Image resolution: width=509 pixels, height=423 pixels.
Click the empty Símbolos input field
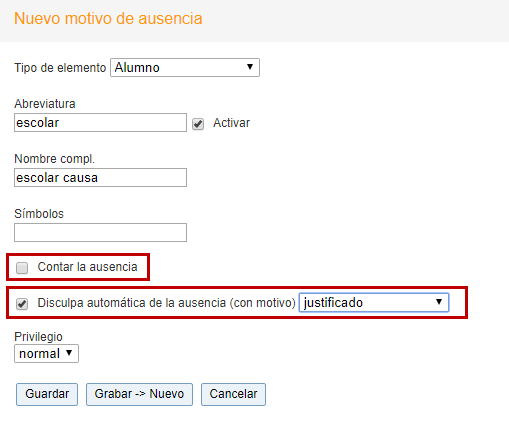(x=100, y=233)
